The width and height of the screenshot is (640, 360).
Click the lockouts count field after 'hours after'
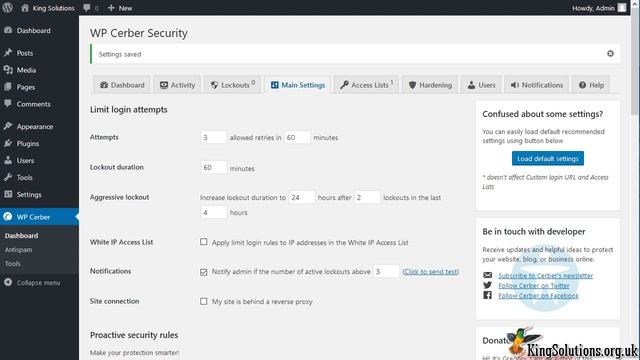(367, 197)
